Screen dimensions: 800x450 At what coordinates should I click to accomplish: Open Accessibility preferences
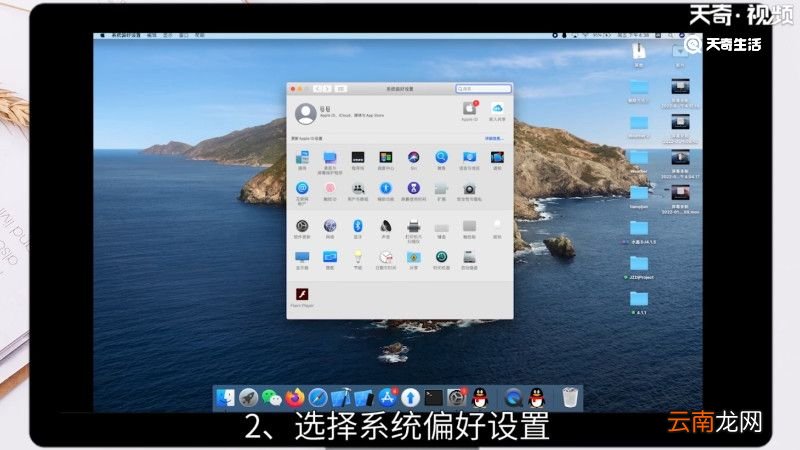tap(386, 188)
